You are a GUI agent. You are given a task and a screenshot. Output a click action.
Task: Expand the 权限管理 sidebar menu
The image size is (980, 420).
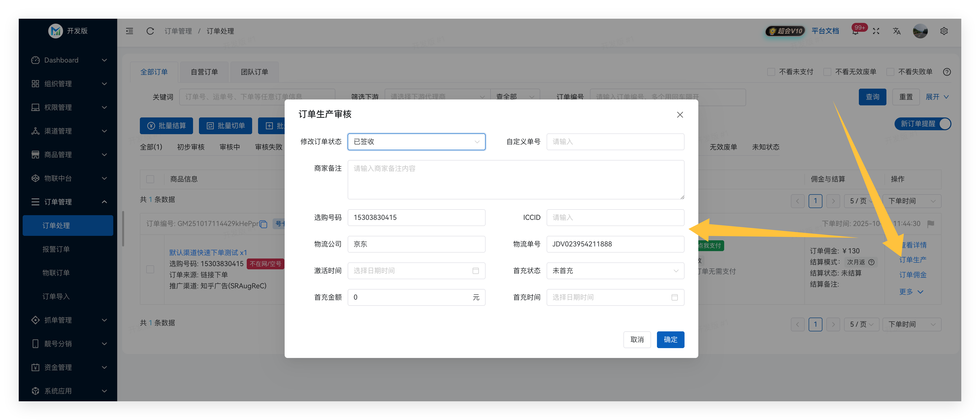[68, 107]
